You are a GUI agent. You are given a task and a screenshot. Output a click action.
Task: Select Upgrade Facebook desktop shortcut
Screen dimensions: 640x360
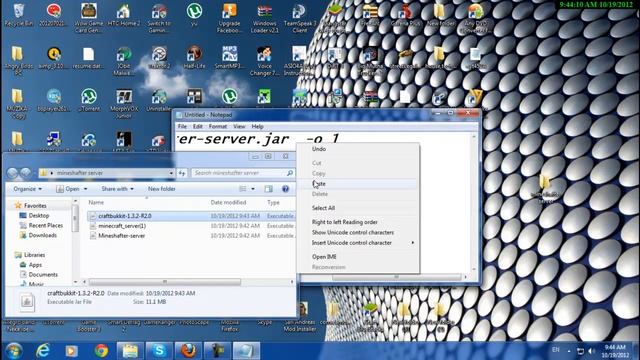tap(229, 18)
